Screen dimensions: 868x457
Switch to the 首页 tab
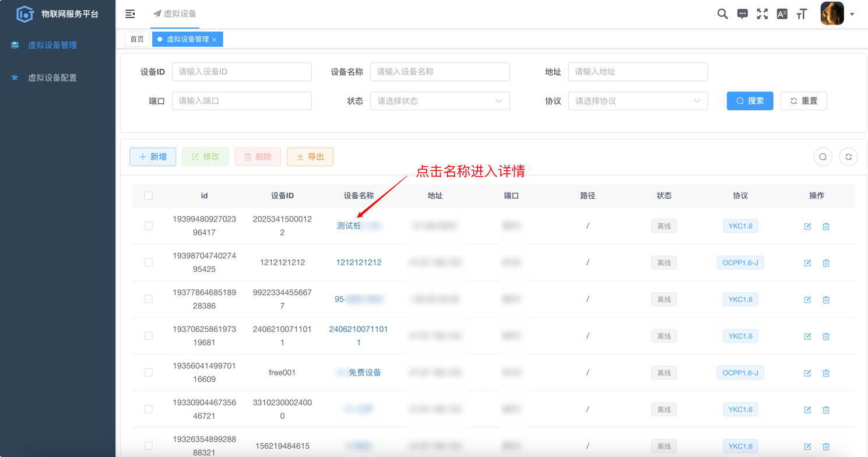[137, 39]
